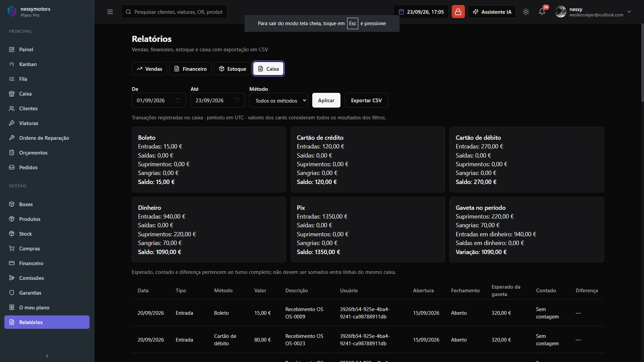The height and width of the screenshot is (362, 644).
Task: Open the Até date calendar picker
Action: (237, 100)
